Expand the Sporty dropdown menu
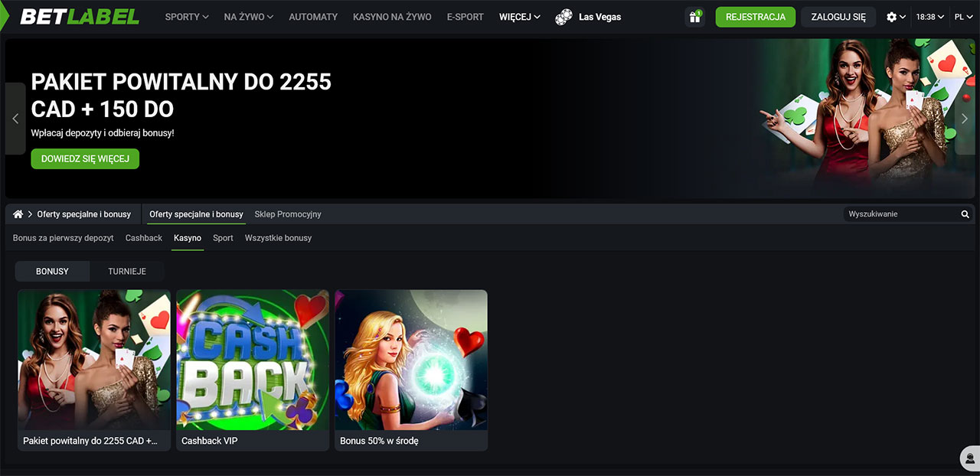The height and width of the screenshot is (476, 980). 186,17
